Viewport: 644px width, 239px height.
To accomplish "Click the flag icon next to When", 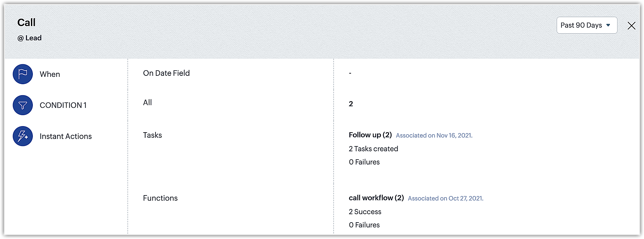I will tap(23, 74).
